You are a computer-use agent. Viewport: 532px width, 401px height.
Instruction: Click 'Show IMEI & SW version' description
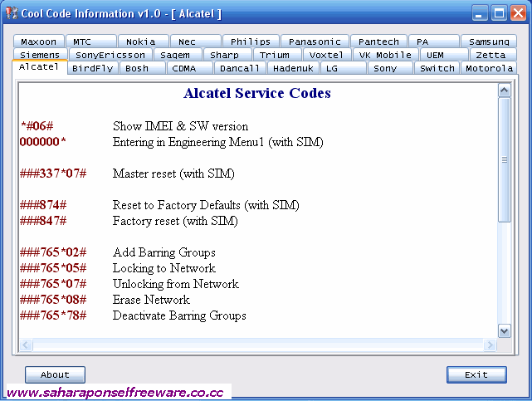pos(180,126)
